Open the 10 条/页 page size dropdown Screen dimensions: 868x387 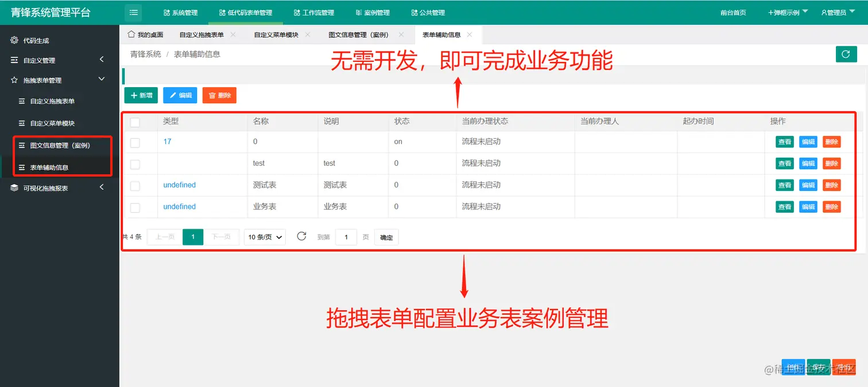click(265, 237)
